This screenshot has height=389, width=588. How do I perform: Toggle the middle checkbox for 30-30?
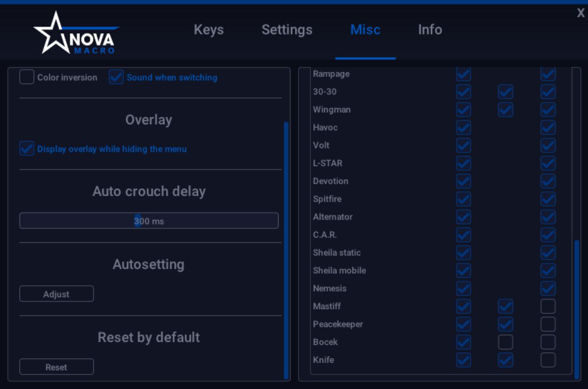(506, 91)
